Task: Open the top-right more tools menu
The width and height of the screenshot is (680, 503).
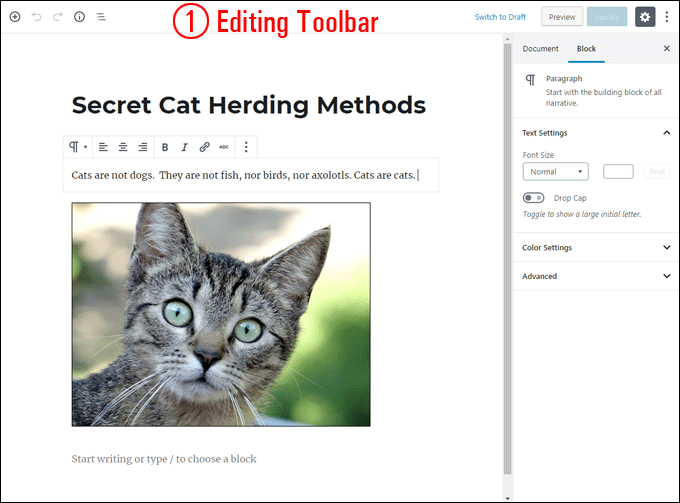Action: tap(667, 17)
